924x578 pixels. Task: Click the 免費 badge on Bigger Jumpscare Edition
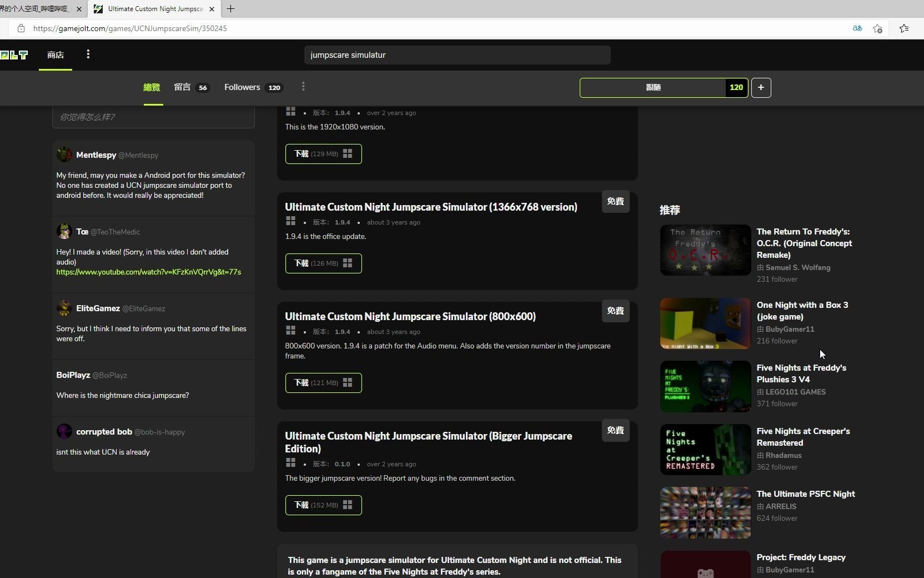click(615, 430)
